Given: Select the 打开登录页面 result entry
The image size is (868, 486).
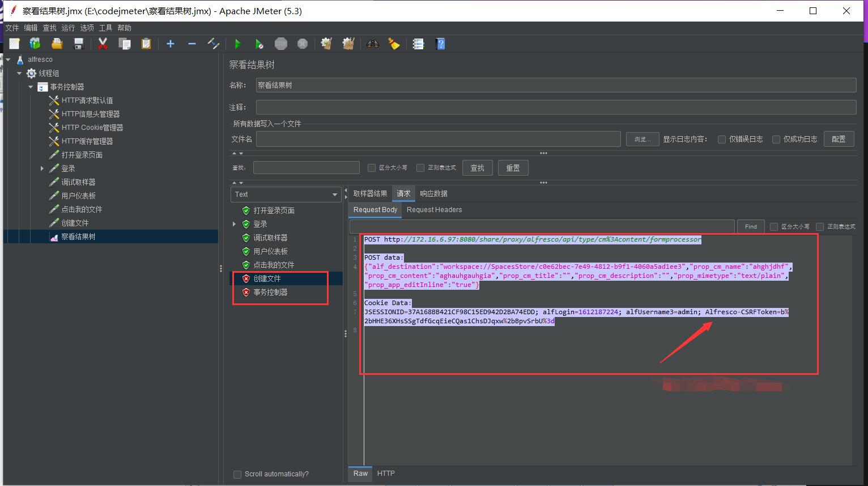Looking at the screenshot, I should pos(274,210).
